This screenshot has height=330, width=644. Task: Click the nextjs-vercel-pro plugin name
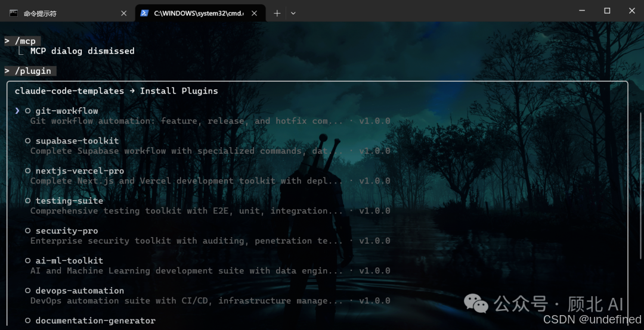[x=80, y=171]
